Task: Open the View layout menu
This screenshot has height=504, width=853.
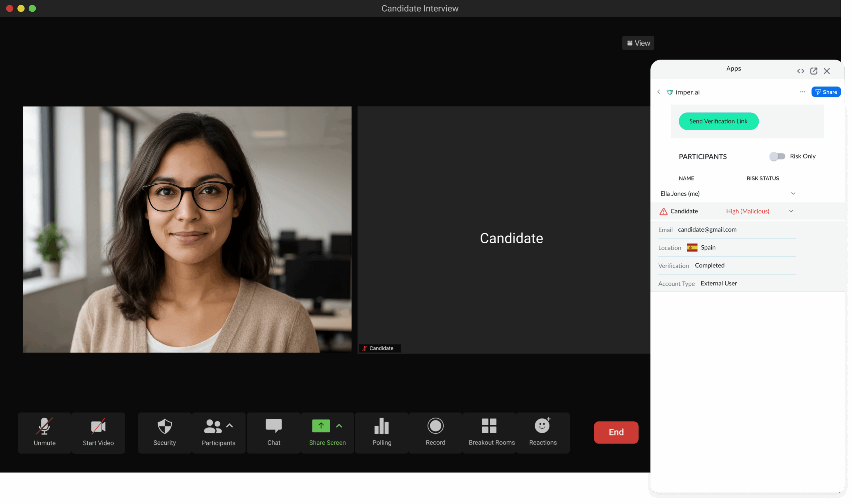Action: 638,43
